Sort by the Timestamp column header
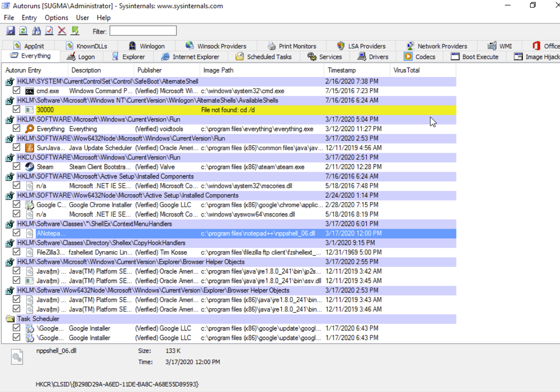560x392 pixels. point(357,70)
